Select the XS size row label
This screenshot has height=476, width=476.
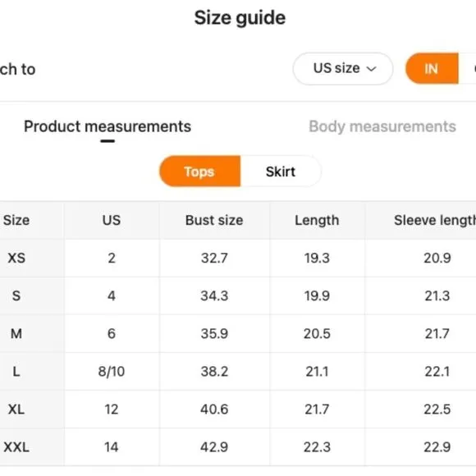[16, 258]
